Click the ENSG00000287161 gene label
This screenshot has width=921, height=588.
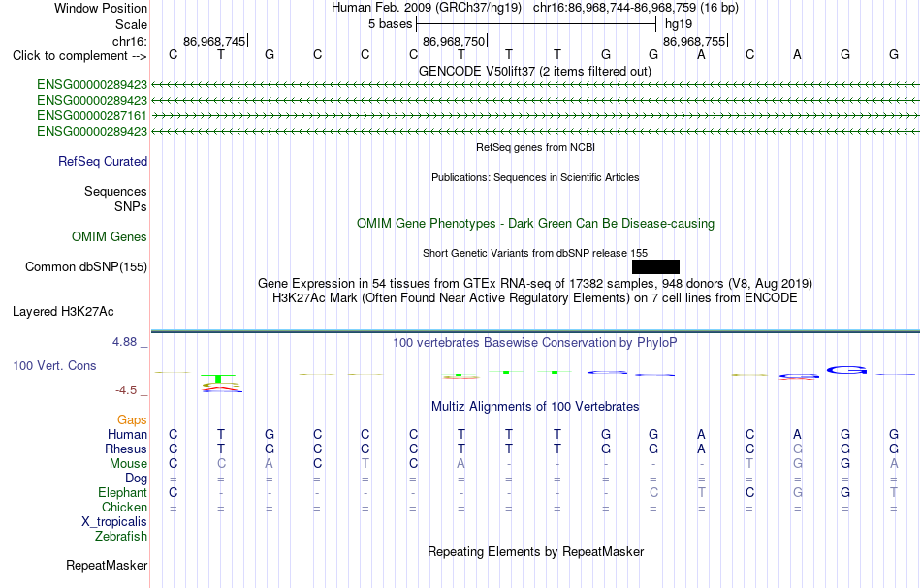92,115
